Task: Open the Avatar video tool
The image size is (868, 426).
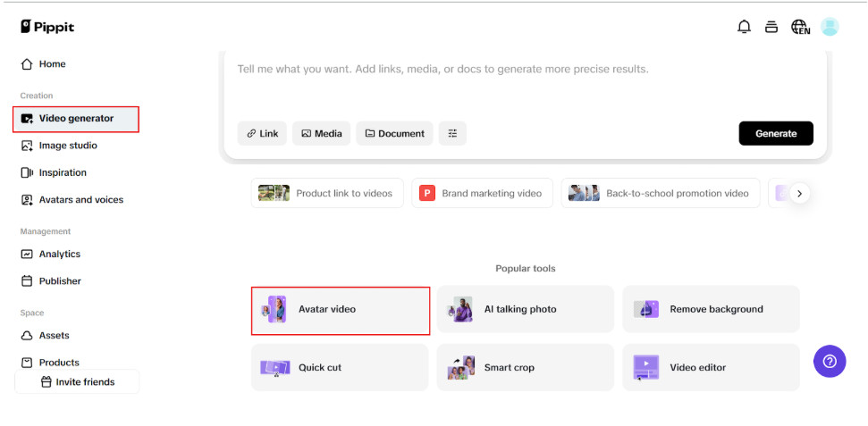Action: pos(341,310)
